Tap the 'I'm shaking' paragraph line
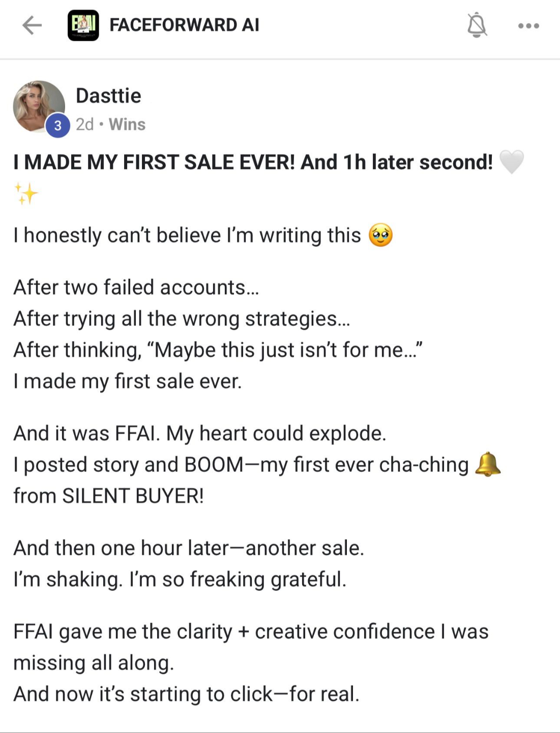Viewport: 560px width, 733px height. [180, 579]
